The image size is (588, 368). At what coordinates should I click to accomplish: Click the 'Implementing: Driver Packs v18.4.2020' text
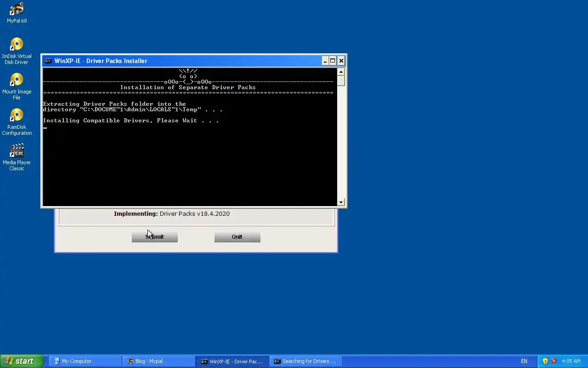click(172, 213)
